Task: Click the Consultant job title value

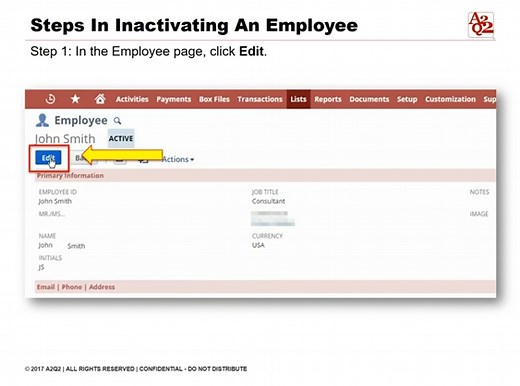Action: 268,201
